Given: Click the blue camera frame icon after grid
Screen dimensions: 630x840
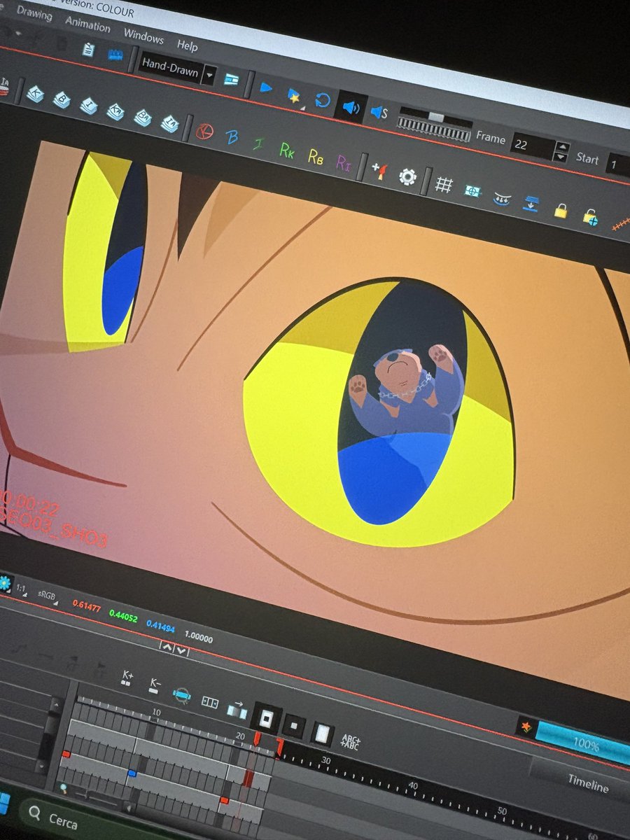Looking at the screenshot, I should 472,191.
